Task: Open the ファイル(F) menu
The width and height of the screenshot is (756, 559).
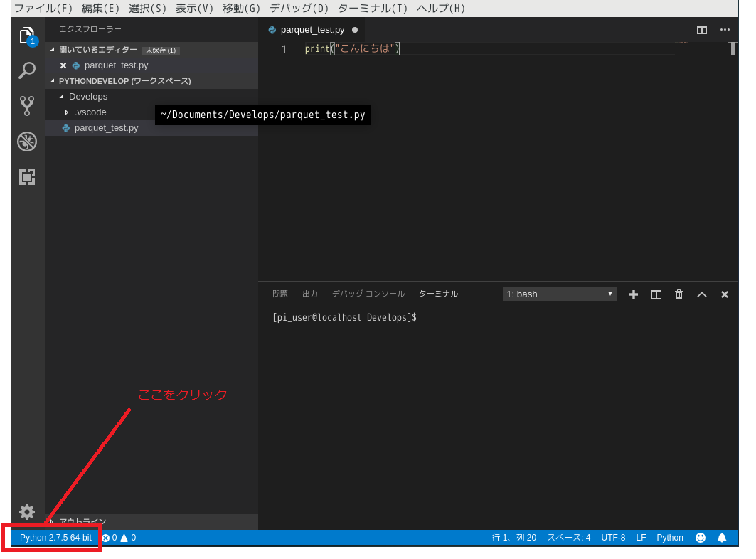Action: (43, 9)
